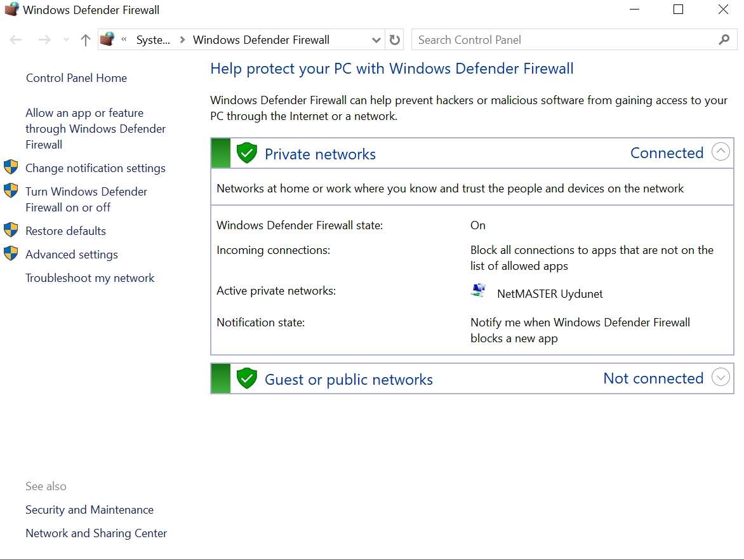Click the magnifier search icon
The image size is (744, 560).
tap(724, 40)
